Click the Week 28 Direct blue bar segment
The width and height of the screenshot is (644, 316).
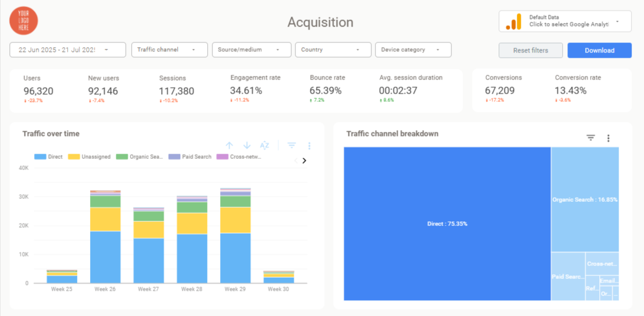[192, 258]
